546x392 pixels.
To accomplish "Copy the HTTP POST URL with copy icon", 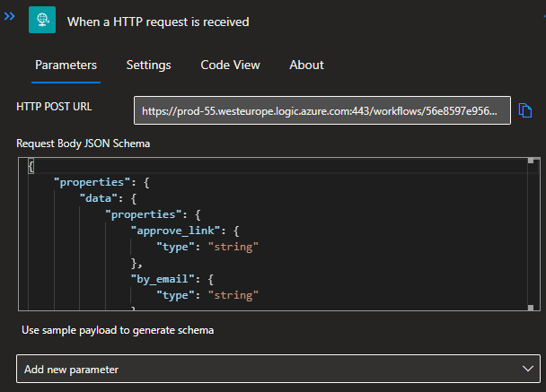I will [524, 110].
